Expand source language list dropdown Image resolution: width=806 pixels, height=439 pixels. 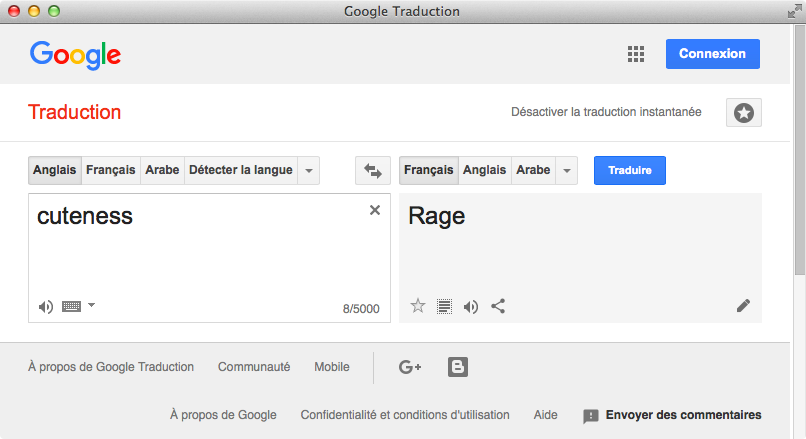click(309, 171)
